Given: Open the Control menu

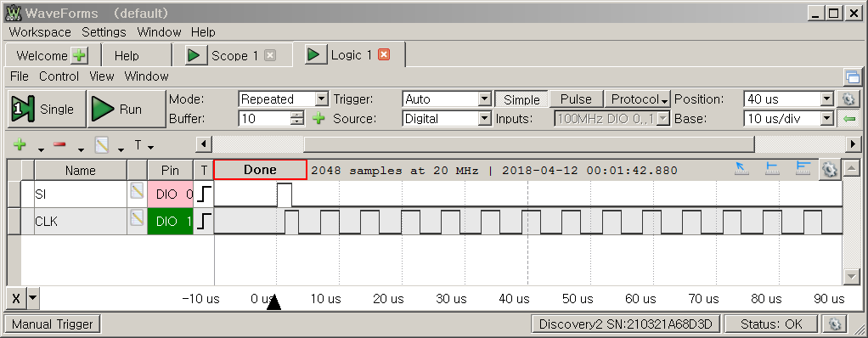Looking at the screenshot, I should click(59, 76).
